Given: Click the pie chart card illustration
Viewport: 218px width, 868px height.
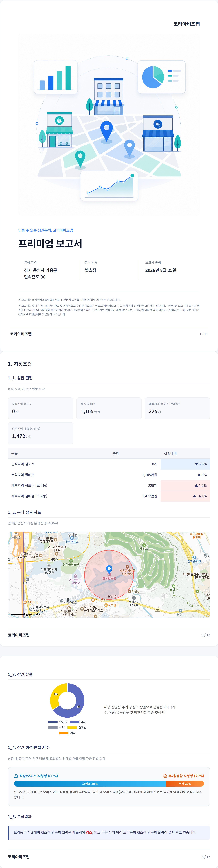Looking at the screenshot, I should point(162,77).
